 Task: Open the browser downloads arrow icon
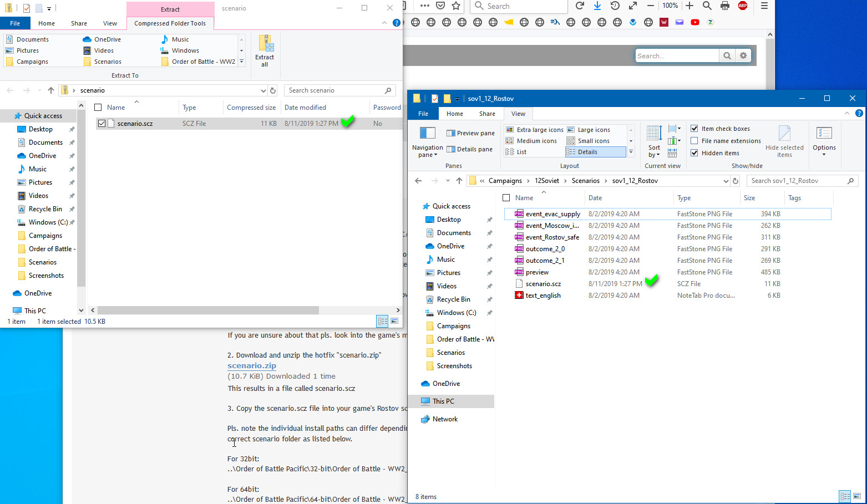click(597, 6)
